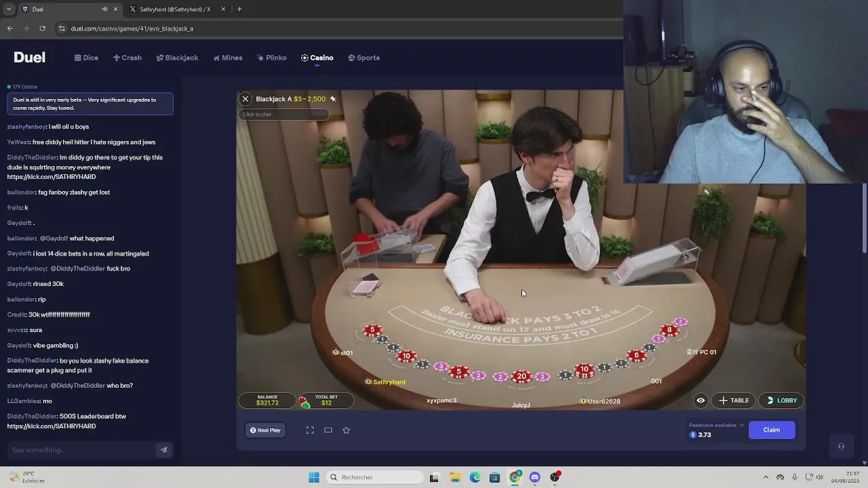Image resolution: width=868 pixels, height=488 pixels.
Task: Show hidden system tray icons
Action: 766,477
